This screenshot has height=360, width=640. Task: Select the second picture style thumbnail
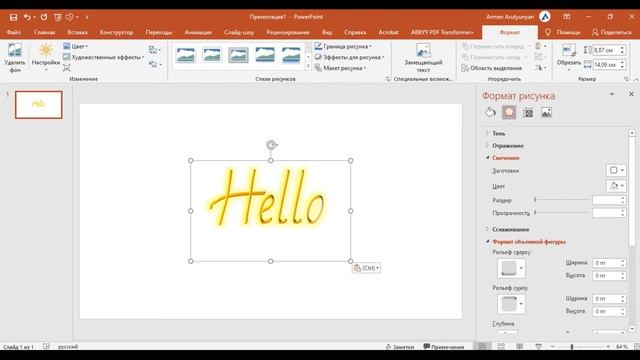pyautogui.click(x=212, y=55)
